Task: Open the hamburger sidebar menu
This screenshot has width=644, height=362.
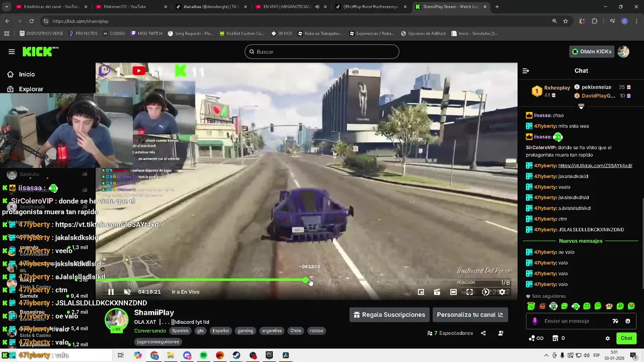Action: click(x=12, y=51)
